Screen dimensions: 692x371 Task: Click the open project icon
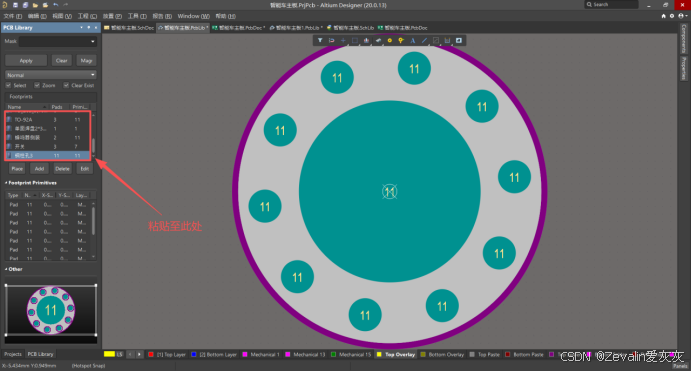click(x=45, y=5)
